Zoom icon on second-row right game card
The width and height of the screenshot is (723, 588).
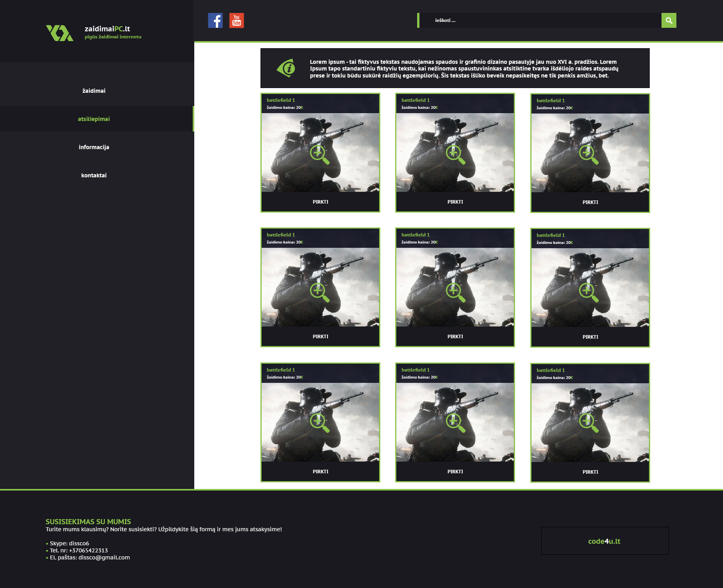point(589,292)
